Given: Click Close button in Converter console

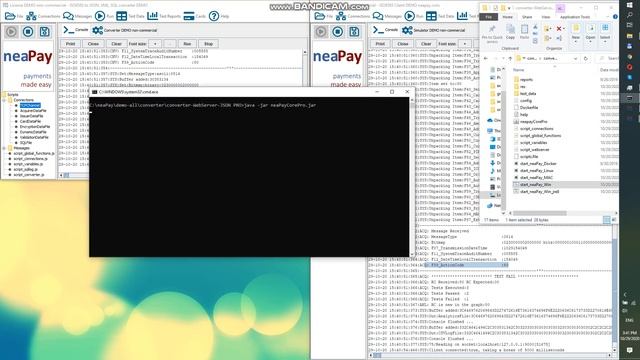Looking at the screenshot, I should point(93,44).
